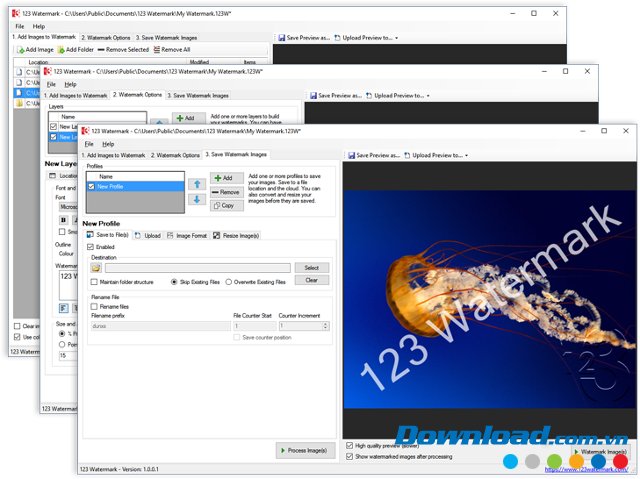The image size is (640, 479).
Task: Switch to '2. Watermark Options' tab in front window
Action: (175, 155)
